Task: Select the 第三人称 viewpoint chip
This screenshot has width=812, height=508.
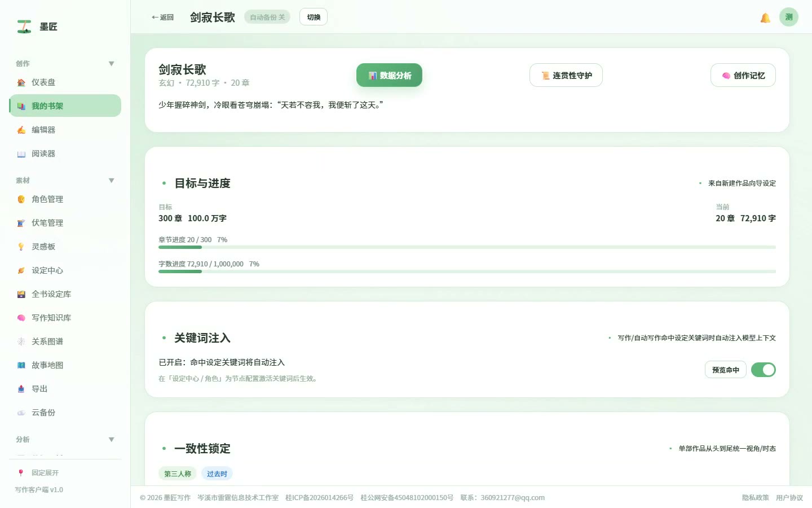Action: click(x=178, y=474)
